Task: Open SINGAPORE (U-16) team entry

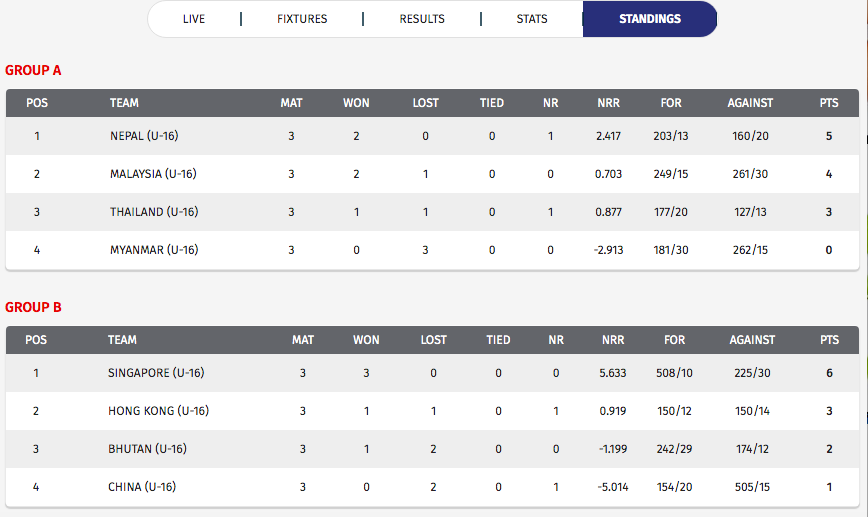Action: tap(156, 373)
